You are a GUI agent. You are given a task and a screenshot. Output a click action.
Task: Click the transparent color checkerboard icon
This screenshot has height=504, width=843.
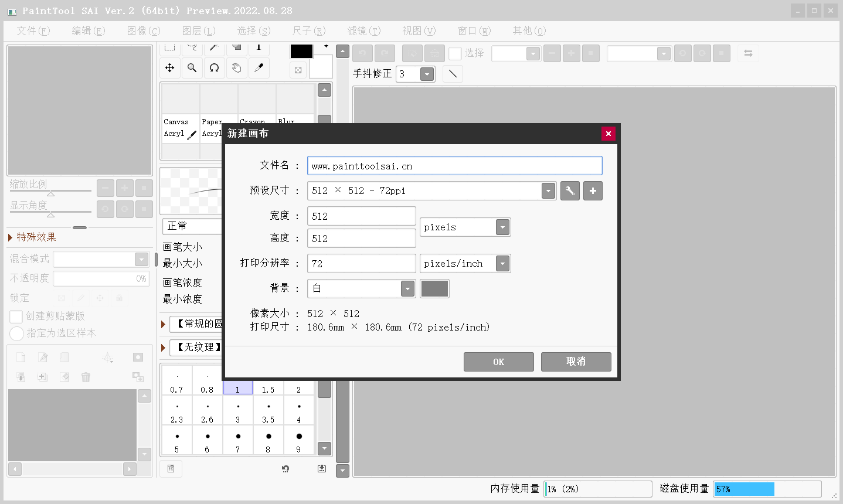tap(298, 70)
